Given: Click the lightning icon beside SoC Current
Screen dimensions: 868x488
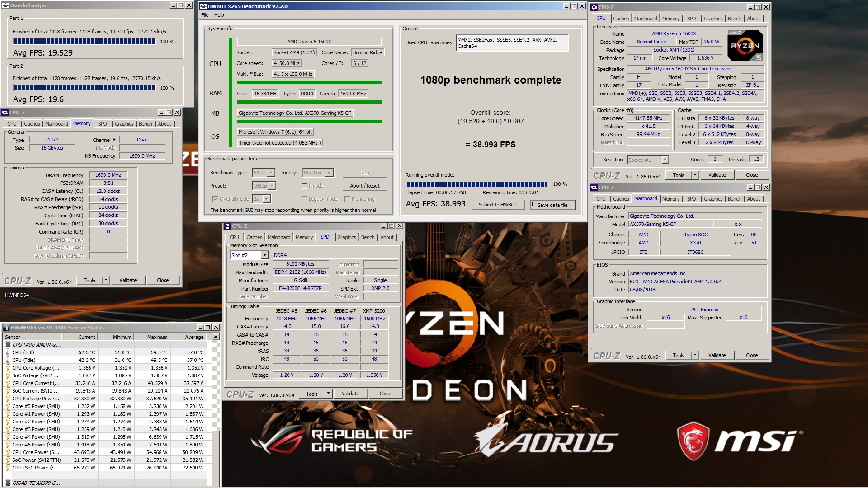Looking at the screenshot, I should click(8, 391).
